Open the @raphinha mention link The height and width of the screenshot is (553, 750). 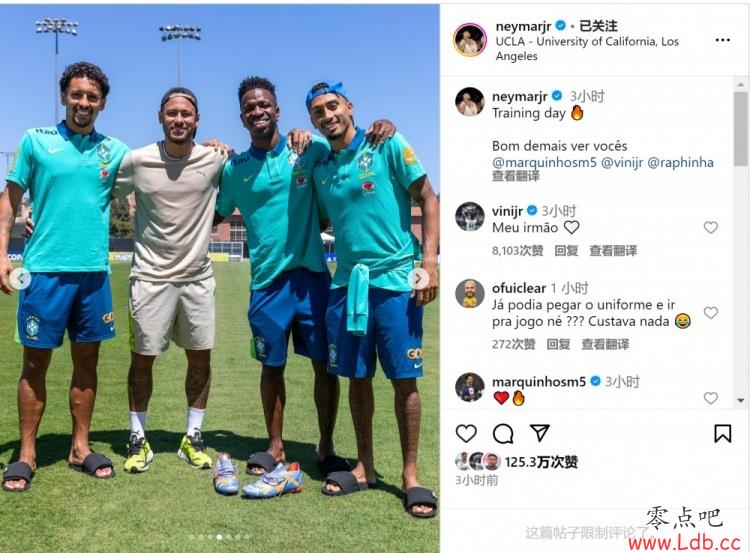tap(680, 162)
